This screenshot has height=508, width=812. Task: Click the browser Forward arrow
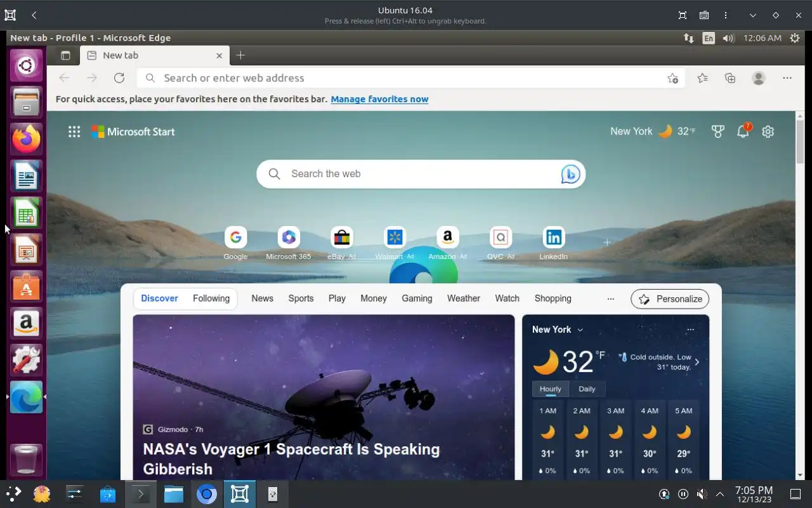[92, 78]
